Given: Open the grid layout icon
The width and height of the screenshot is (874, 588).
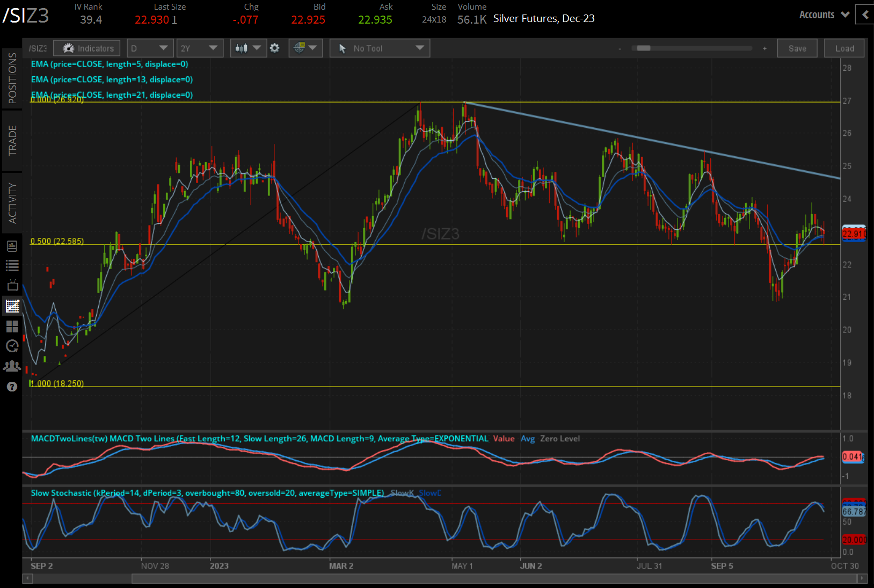Looking at the screenshot, I should [x=12, y=326].
